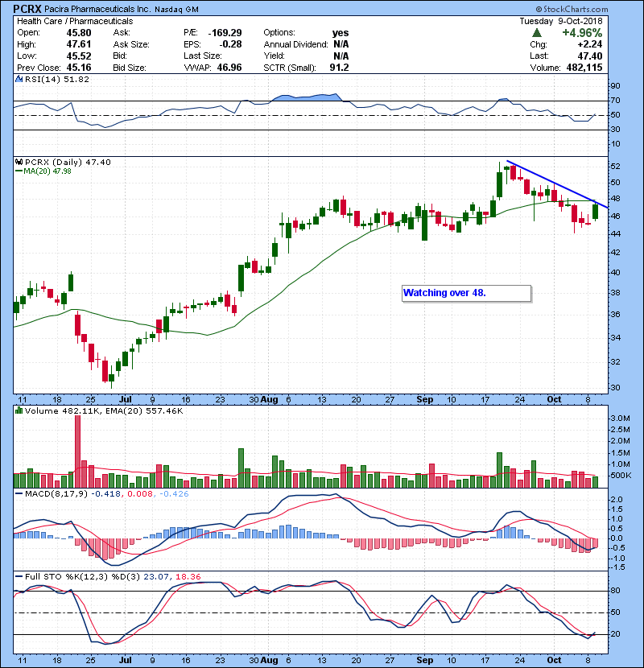Click the RSI(14) 51.82 legend text
The width and height of the screenshot is (644, 668).
(x=57, y=79)
